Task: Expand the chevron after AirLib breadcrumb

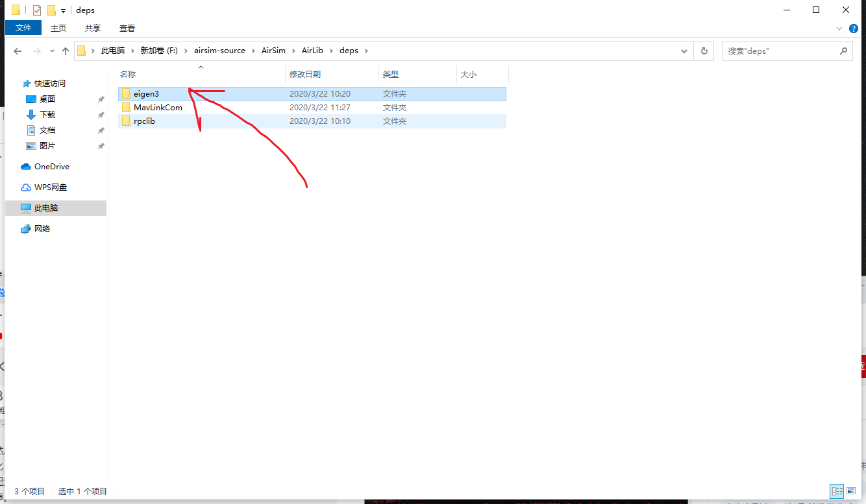Action: pos(331,51)
